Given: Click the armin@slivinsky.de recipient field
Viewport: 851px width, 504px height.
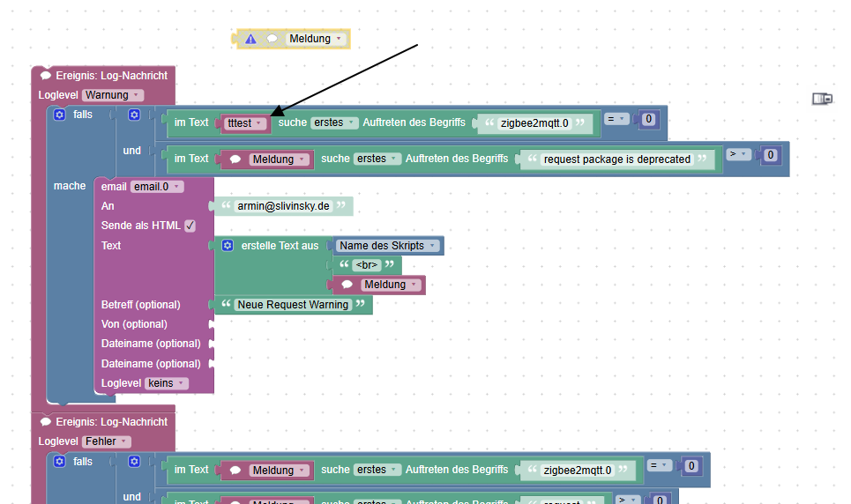Looking at the screenshot, I should click(x=283, y=206).
